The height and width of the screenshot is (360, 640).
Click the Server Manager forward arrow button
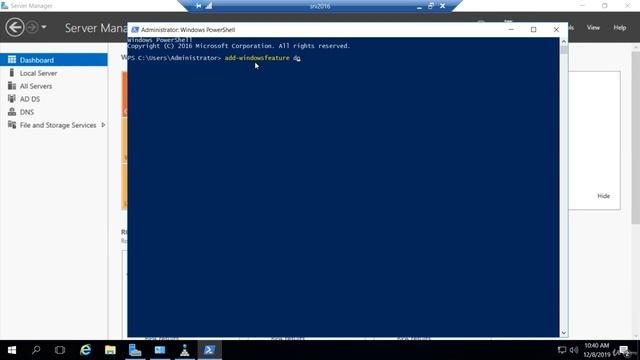(x=32, y=27)
